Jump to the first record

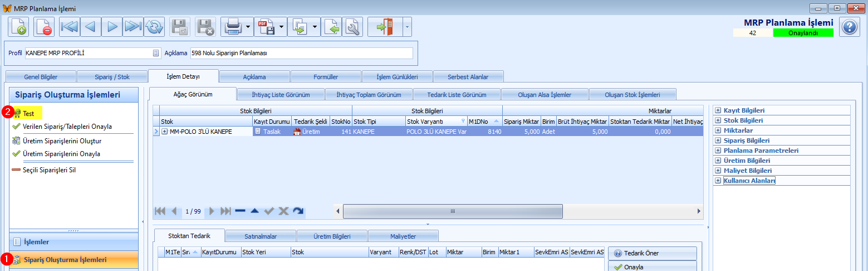[70, 27]
